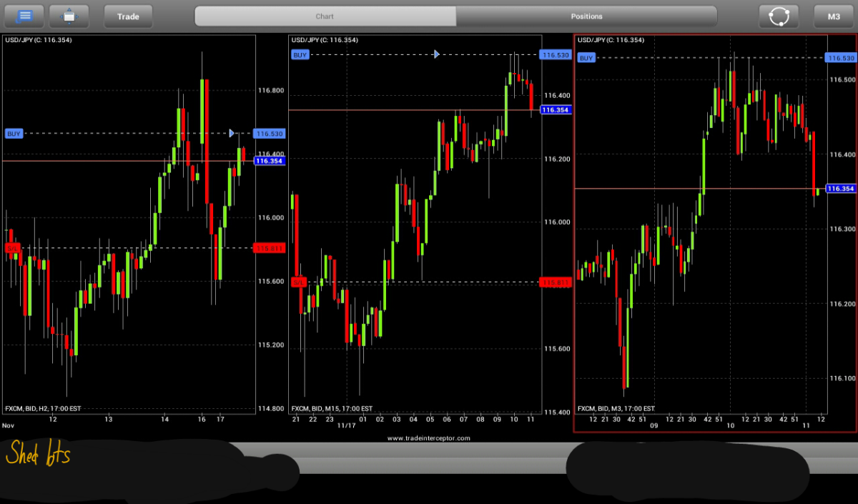Select the S/L stop label in M15 chart

pos(299,282)
